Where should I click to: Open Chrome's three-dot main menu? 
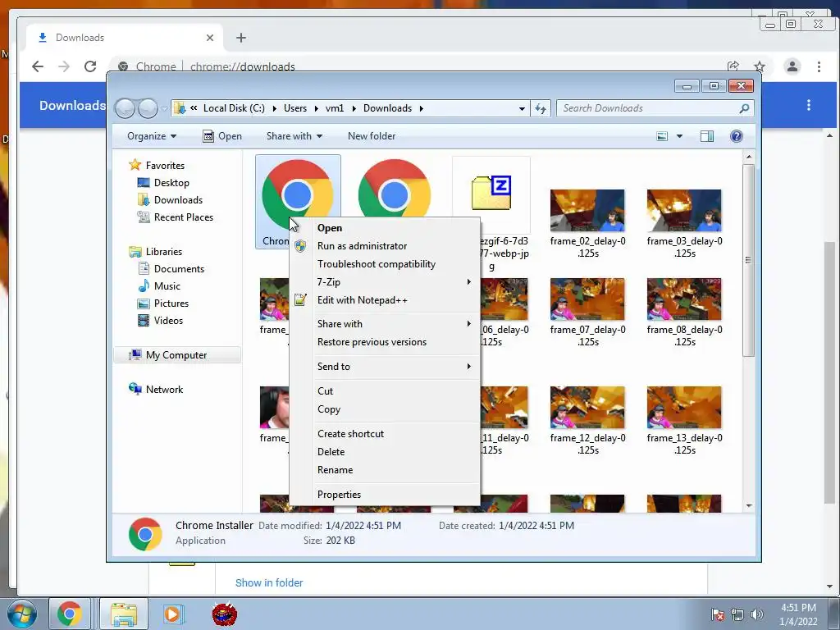click(x=819, y=66)
